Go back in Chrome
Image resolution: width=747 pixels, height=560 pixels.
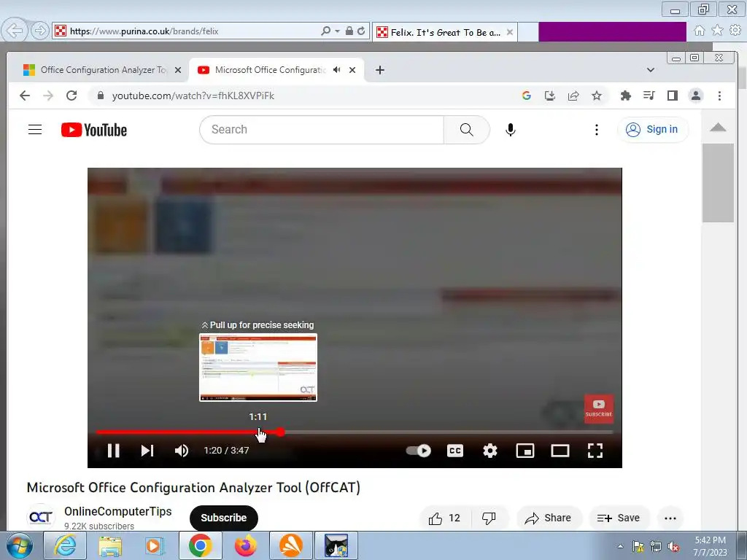[25, 96]
